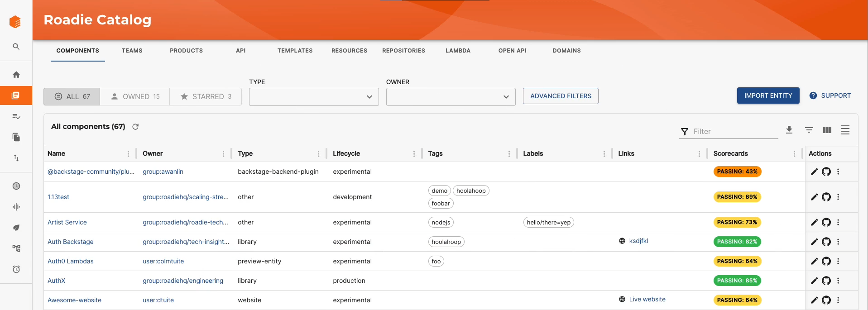Open the hierarchy tree sidebar icon
868x310 pixels.
coord(16,248)
